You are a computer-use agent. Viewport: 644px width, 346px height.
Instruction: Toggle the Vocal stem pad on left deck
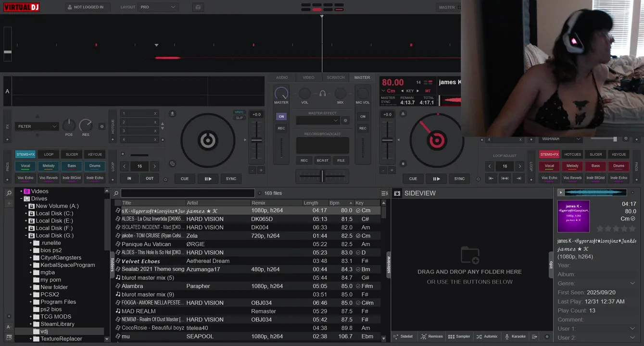click(x=25, y=166)
